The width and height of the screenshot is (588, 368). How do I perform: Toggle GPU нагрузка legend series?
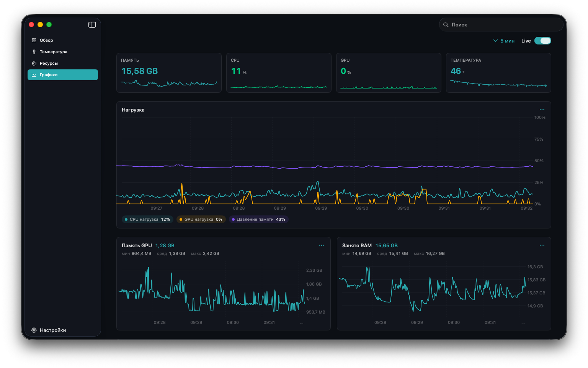pos(201,219)
